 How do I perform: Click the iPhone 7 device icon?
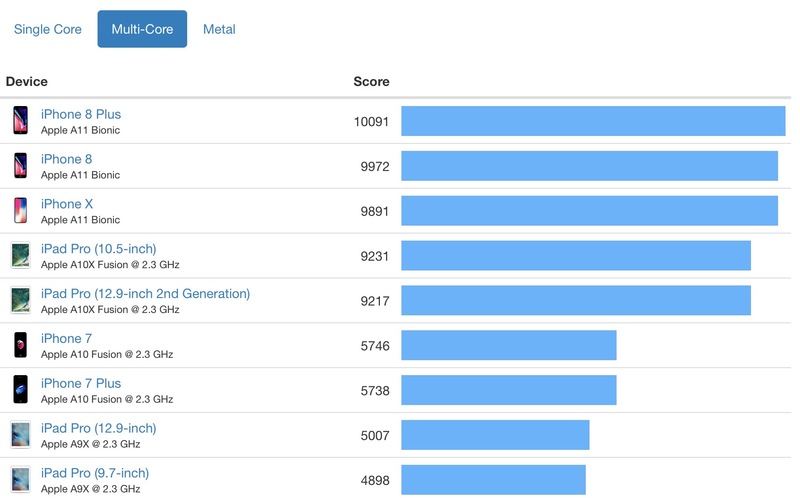click(20, 345)
